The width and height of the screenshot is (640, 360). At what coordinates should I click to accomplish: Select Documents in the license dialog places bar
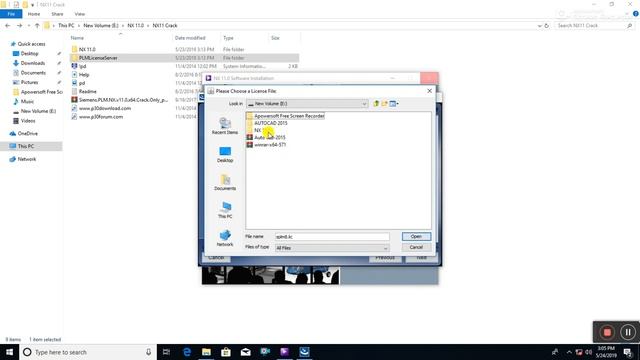(225, 182)
